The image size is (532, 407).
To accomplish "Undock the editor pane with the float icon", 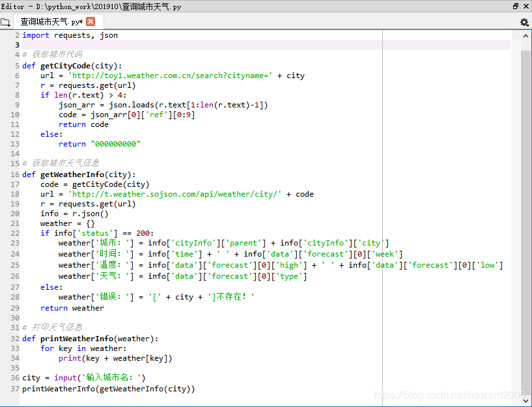I will tap(516, 6).
